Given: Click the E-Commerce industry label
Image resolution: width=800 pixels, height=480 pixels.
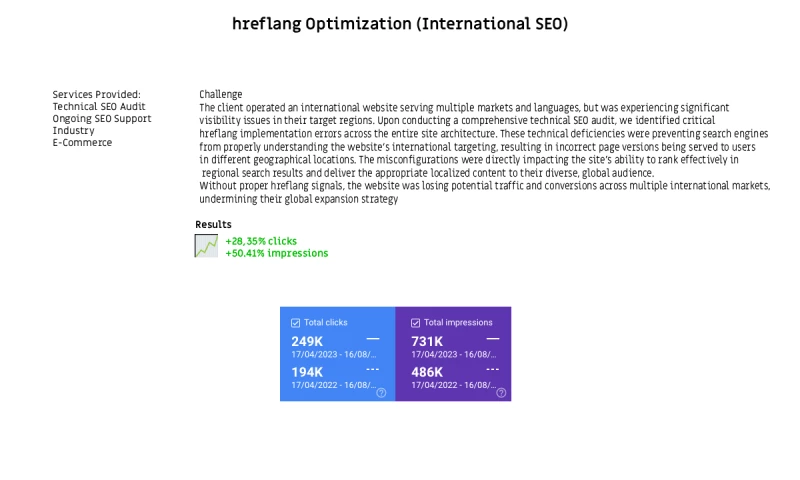Looking at the screenshot, I should [x=82, y=142].
